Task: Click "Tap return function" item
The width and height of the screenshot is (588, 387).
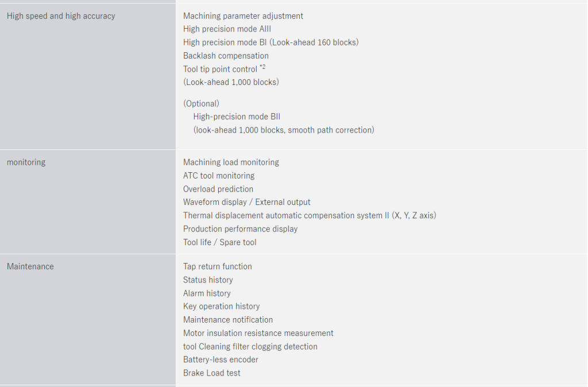Action: (x=217, y=266)
